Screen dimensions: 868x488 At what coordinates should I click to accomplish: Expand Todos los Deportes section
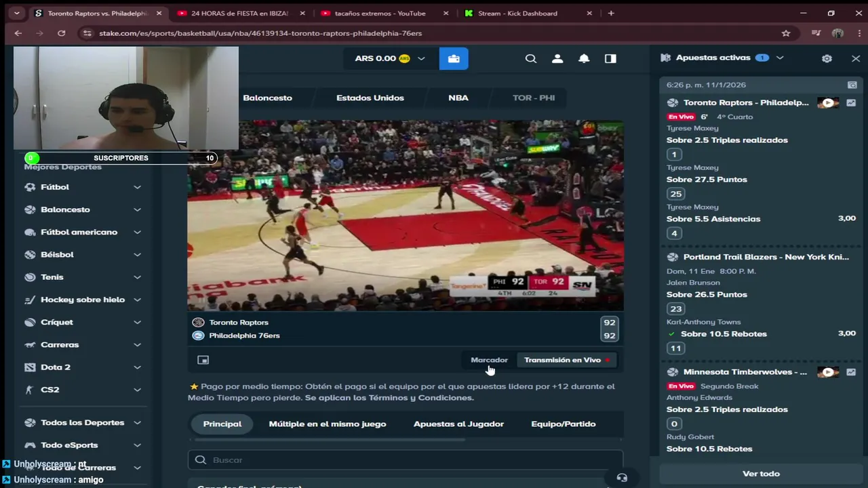(x=137, y=422)
